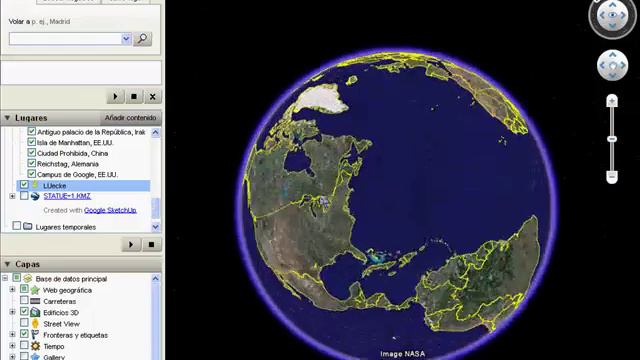Clear search results with the X button

coord(153,97)
